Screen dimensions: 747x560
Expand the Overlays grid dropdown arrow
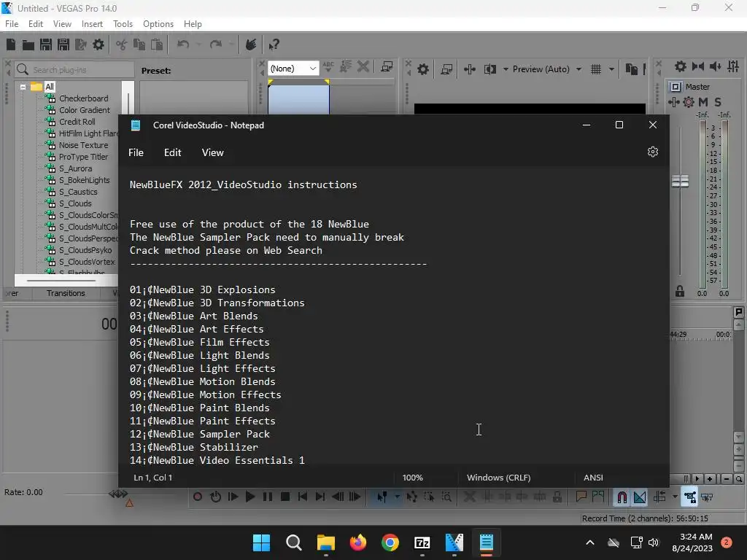[x=611, y=69]
